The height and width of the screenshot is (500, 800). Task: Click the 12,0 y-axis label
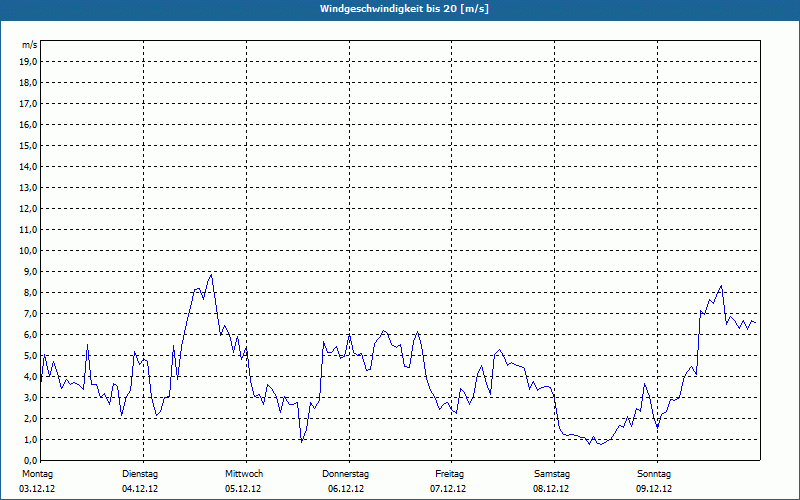pos(28,209)
